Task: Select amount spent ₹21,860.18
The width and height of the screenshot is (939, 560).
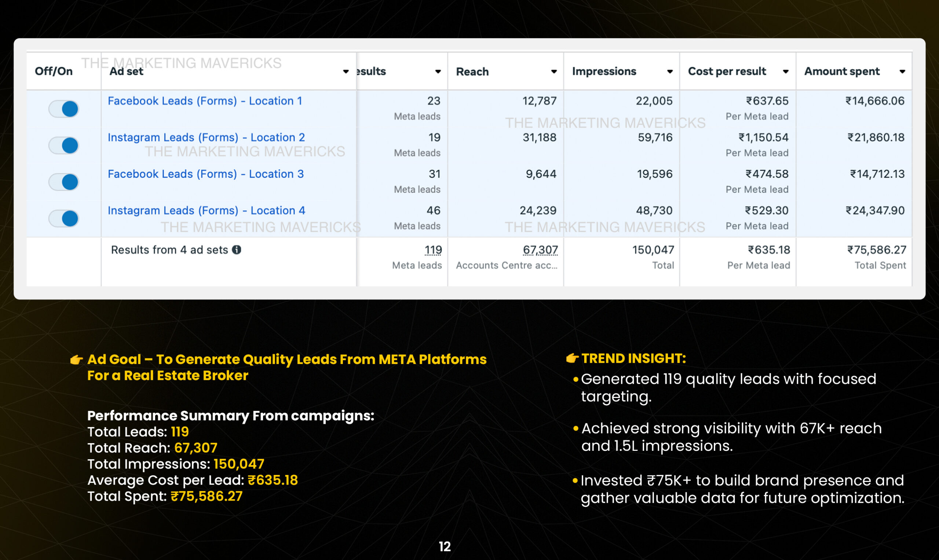Action: click(876, 138)
